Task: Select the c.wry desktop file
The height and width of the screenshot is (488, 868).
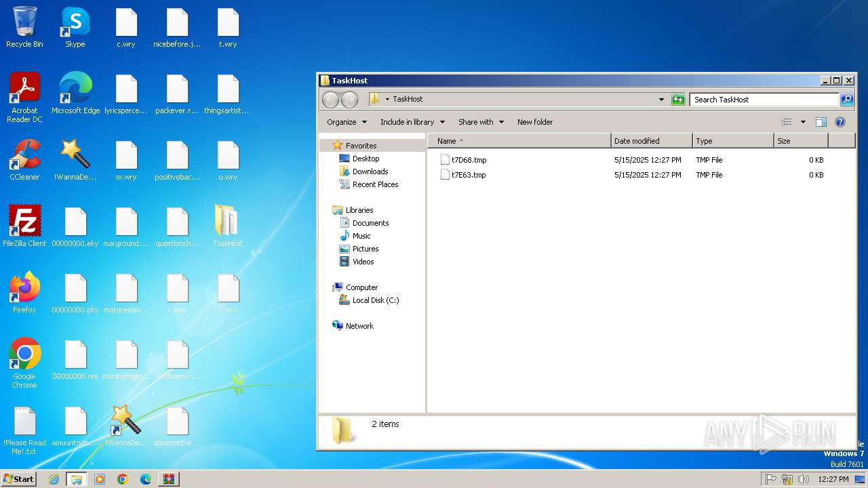Action: coord(126,28)
